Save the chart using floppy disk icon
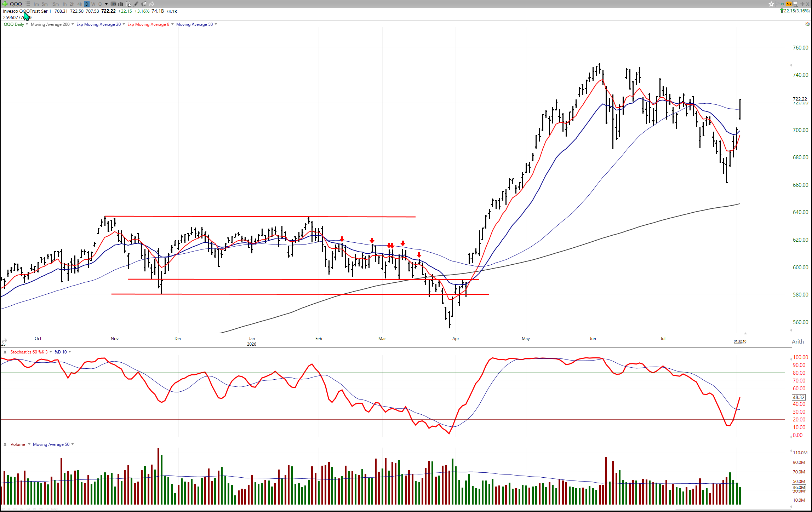Screen dimensions: 812x512 [x=795, y=4]
